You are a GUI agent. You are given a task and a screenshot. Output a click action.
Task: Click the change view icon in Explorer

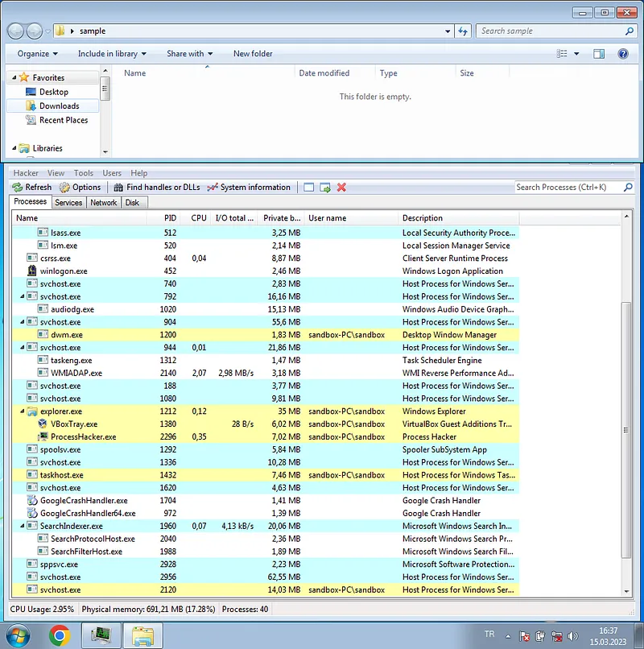[x=562, y=54]
